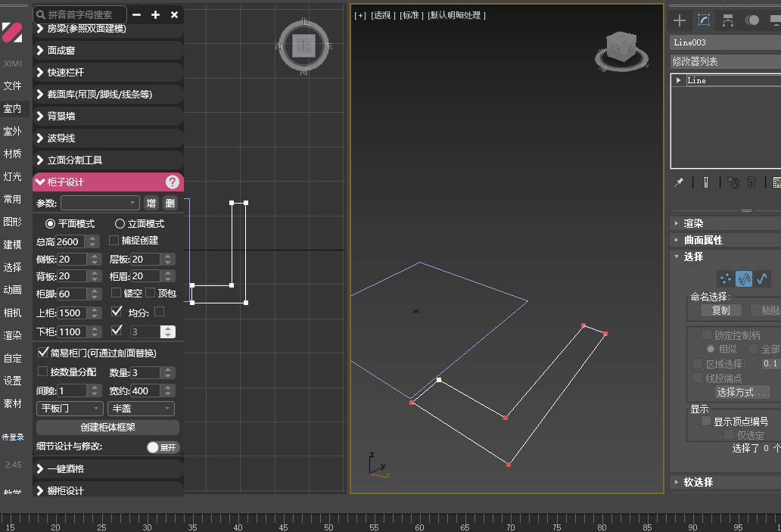Open the 平板门 door type dropdown
Image resolution: width=781 pixels, height=532 pixels.
pos(70,409)
